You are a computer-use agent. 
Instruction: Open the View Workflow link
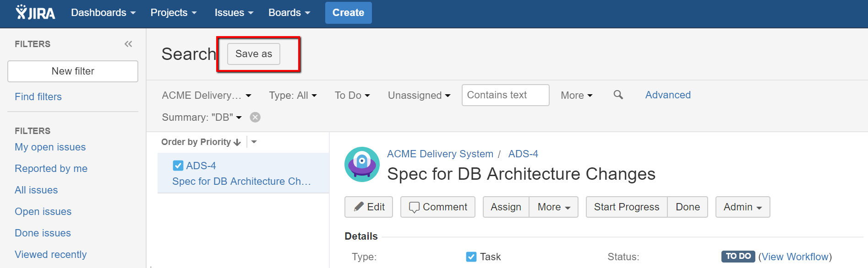click(795, 257)
